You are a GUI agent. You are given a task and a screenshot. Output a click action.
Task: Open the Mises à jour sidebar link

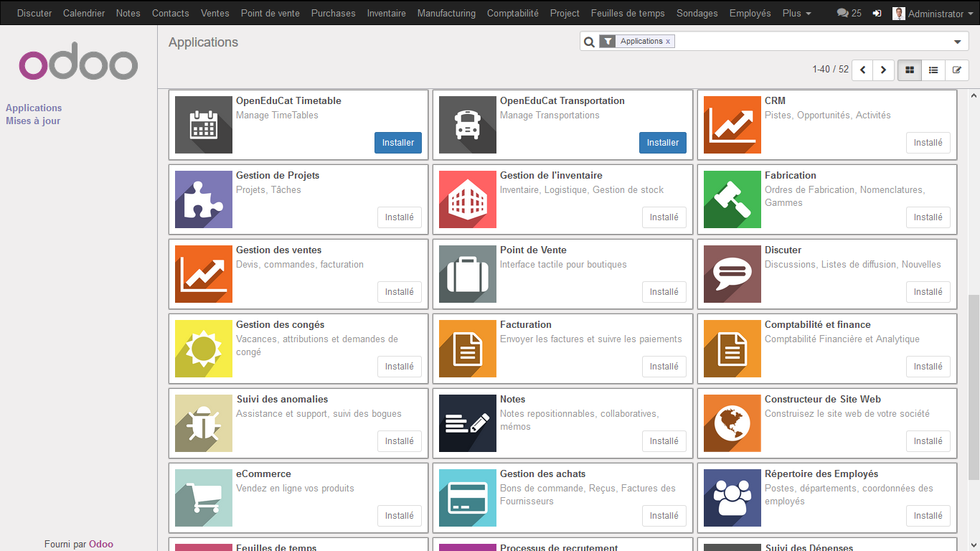[33, 121]
